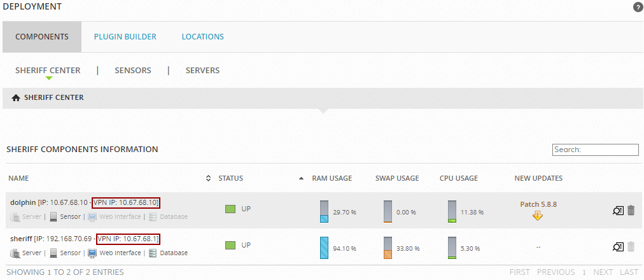Click the Sensor icon under dolphin
The width and height of the screenshot is (644, 280).
(53, 217)
